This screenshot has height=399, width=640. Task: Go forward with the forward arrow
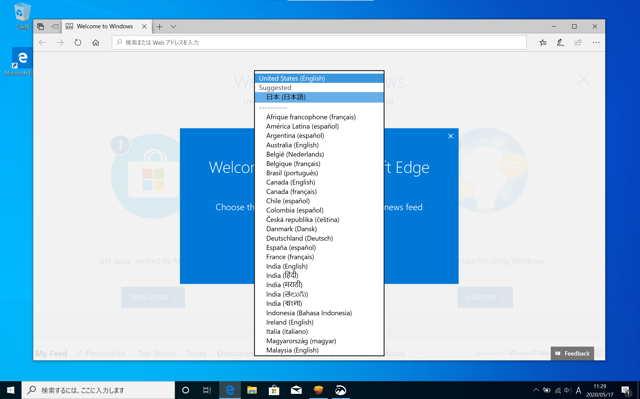pyautogui.click(x=60, y=42)
